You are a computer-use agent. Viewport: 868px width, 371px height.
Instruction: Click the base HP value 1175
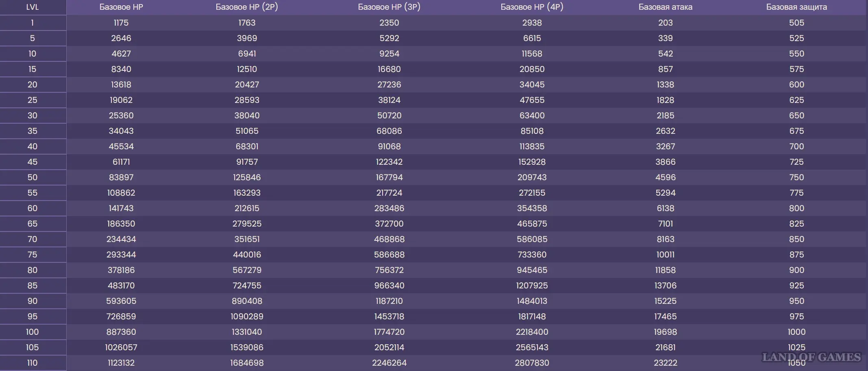point(121,23)
